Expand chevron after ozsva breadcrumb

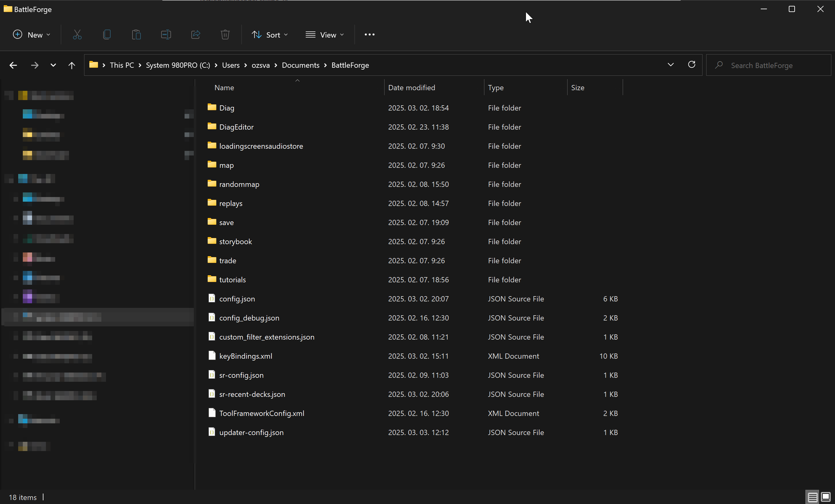[x=276, y=65]
